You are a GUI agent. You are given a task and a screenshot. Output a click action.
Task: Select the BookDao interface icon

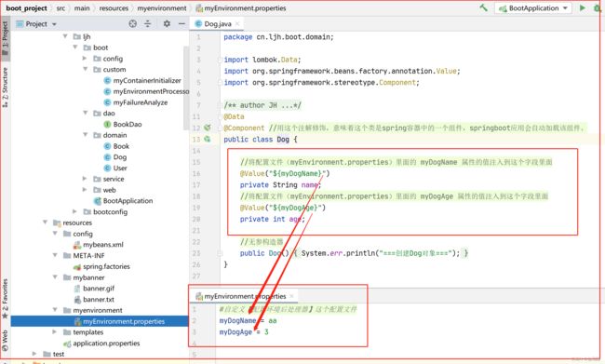coord(108,125)
